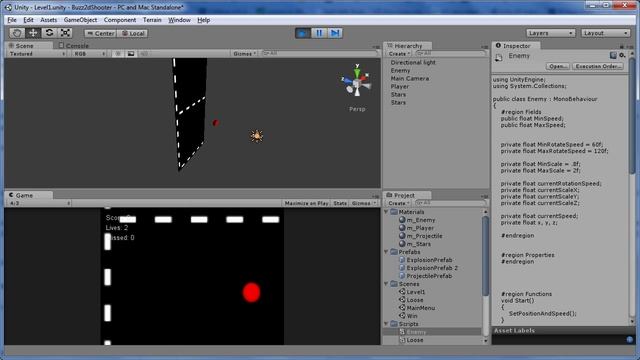640x360 pixels.
Task: Open the Project Create dropdown
Action: point(398,203)
